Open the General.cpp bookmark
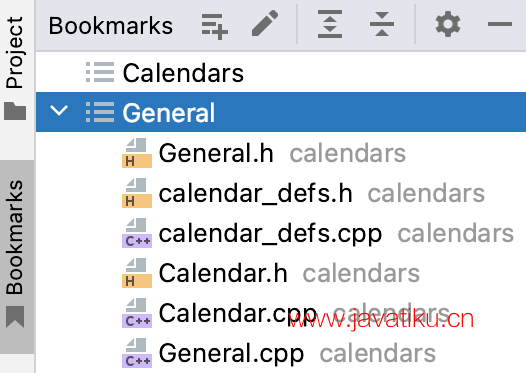 (x=231, y=353)
